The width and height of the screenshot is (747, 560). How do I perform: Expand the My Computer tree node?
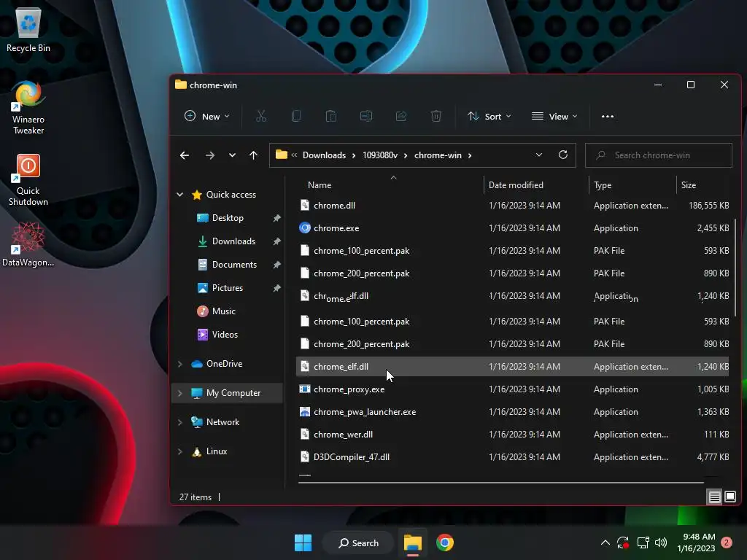click(180, 393)
